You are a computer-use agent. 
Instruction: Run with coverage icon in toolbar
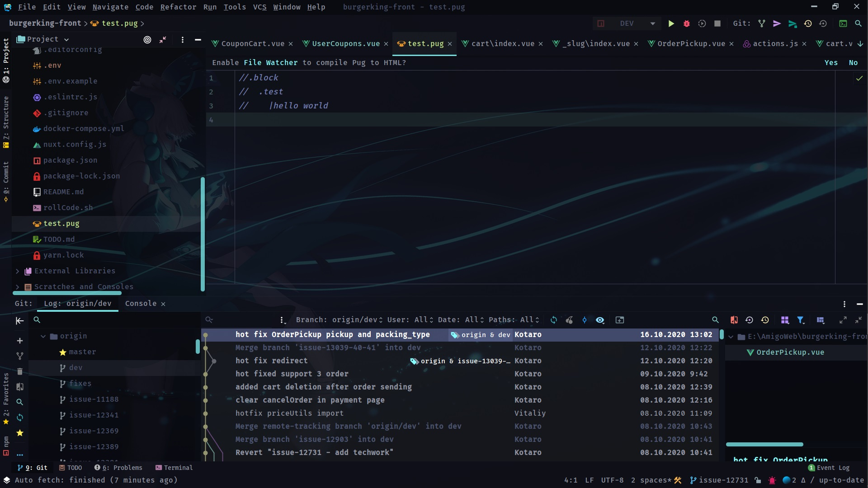[702, 23]
